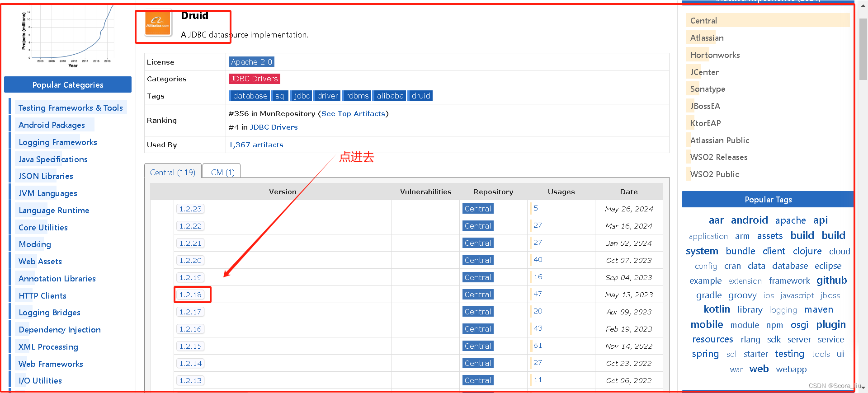The height and width of the screenshot is (393, 868).
Task: Click Central repository badge for 1.2.18
Action: (478, 295)
